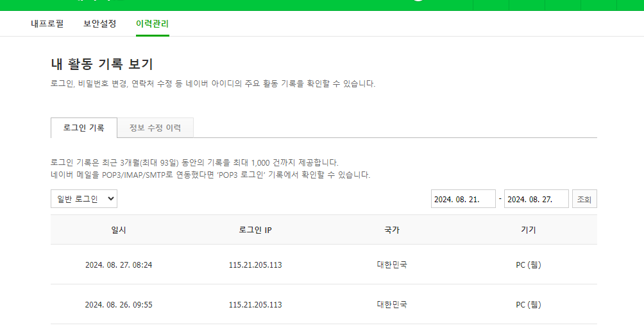Screen dimensions: 644x330
Task: Switch to the 보안설정 tab
Action: click(x=99, y=24)
